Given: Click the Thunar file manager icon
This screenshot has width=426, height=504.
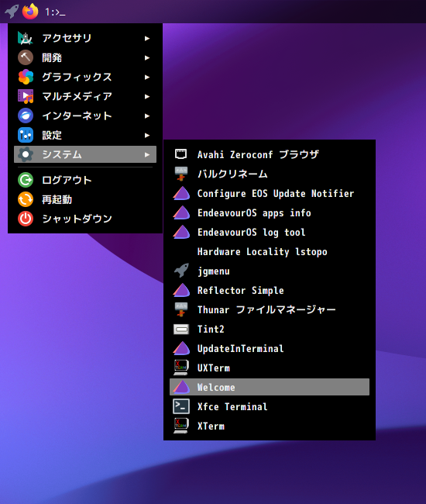Looking at the screenshot, I should (x=181, y=309).
